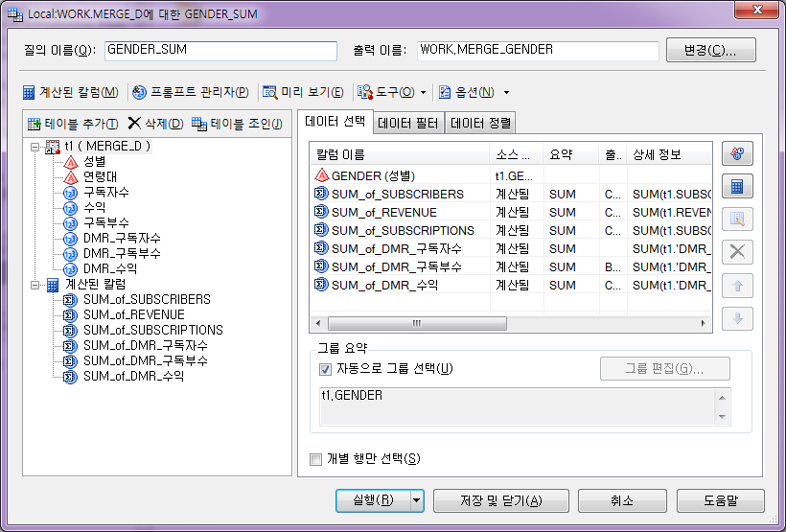Screen dimensions: 786x532
Task: Click 상세 정보 column header
Action: pos(669,155)
